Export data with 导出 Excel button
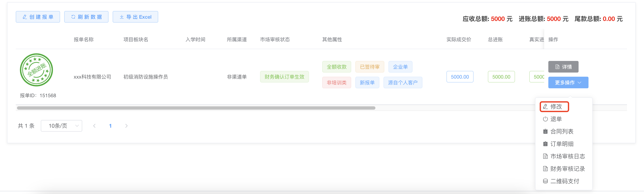This screenshot has width=644, height=194. click(135, 17)
